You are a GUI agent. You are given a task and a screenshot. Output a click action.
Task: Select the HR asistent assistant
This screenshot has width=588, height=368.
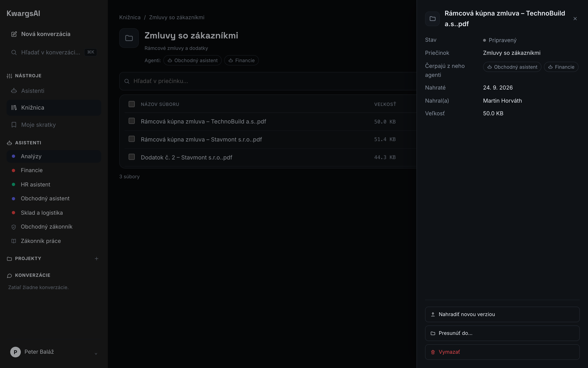coord(54,184)
